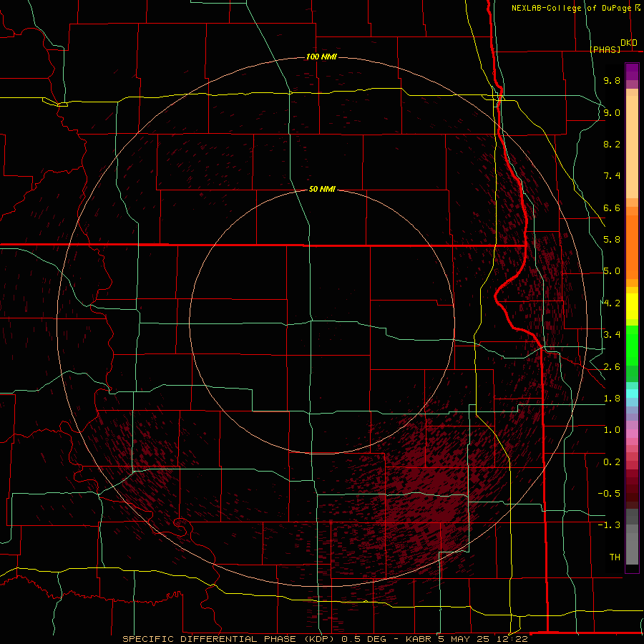Screen dimensions: 644x644
Task: Click the 0.2 value on the color scale
Action: [612, 462]
